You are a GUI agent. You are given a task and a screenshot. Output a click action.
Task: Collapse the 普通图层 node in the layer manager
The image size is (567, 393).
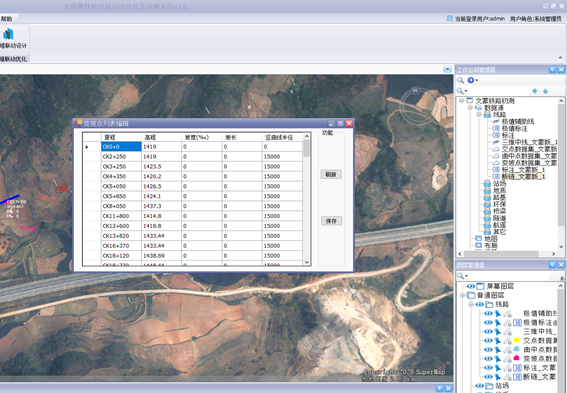pos(462,295)
